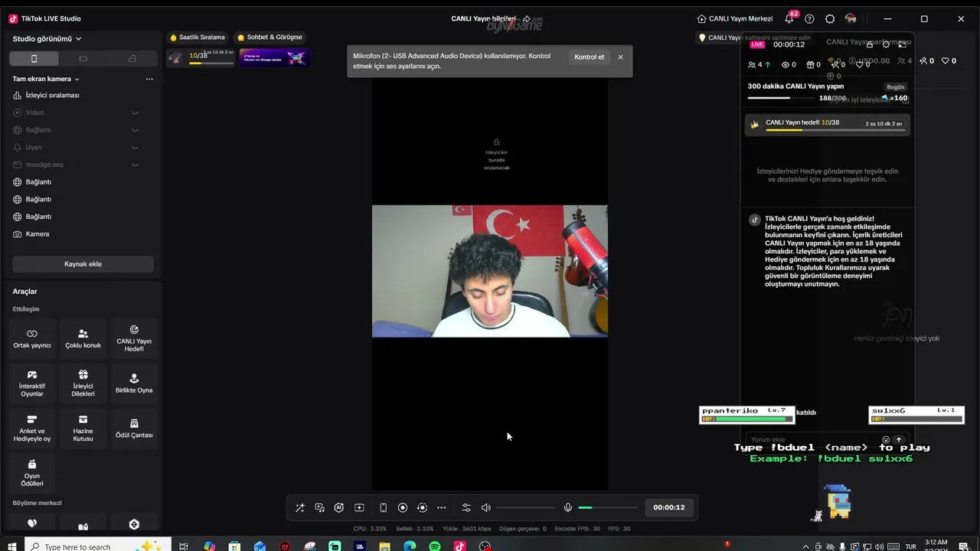This screenshot has height=551, width=980.
Task: Open the İzleyici Dilekleri tool
Action: [x=83, y=383]
